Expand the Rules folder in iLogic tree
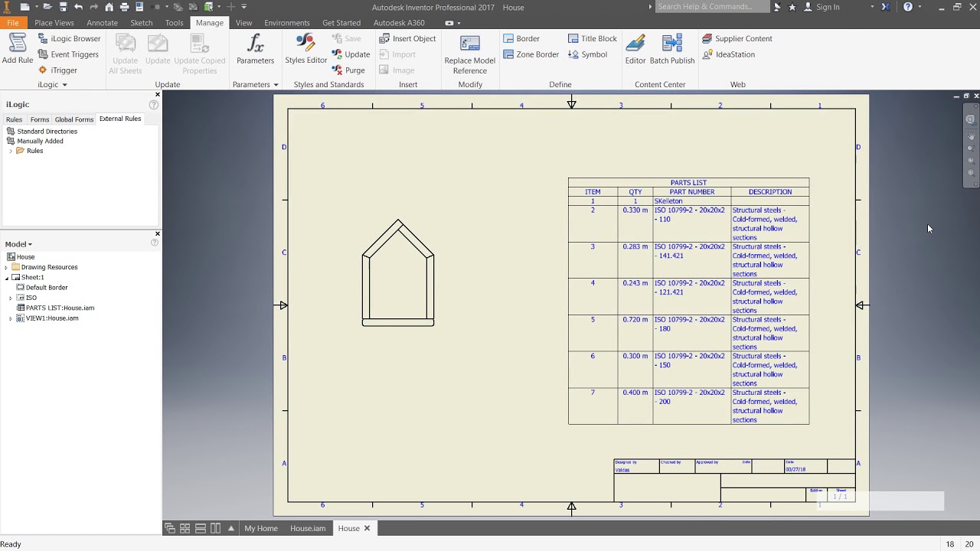 click(x=10, y=151)
